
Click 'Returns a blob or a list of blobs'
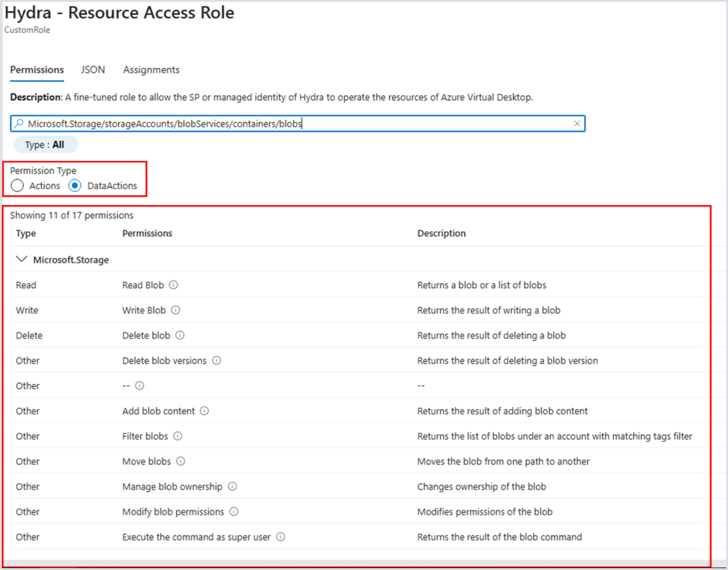click(x=482, y=285)
